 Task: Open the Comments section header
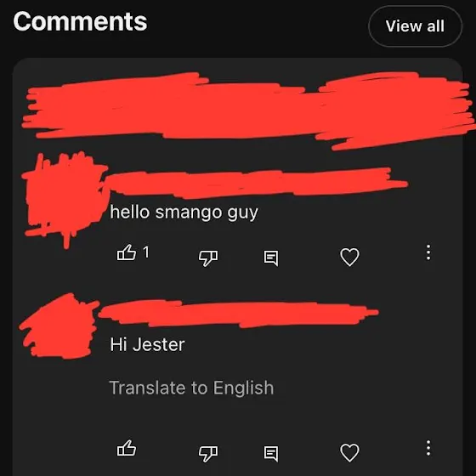pyautogui.click(x=80, y=21)
